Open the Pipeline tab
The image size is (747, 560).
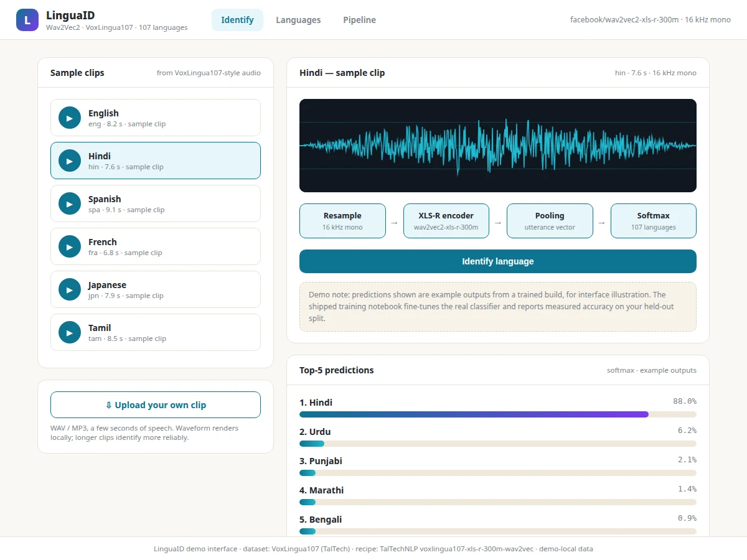[x=359, y=20]
